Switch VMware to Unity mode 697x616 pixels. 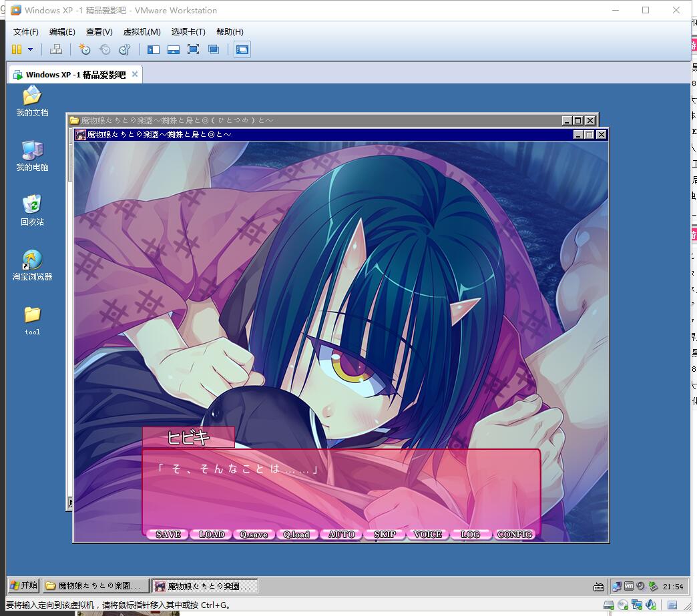214,49
